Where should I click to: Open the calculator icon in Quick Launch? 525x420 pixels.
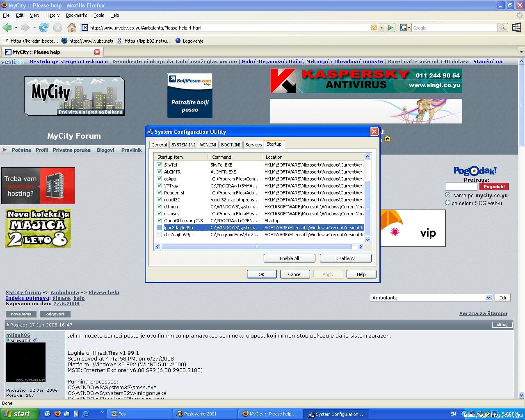[x=76, y=414]
